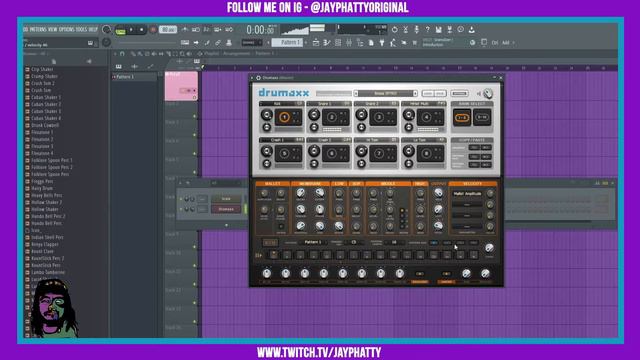The height and width of the screenshot is (360, 640).
Task: Select drum pad 5 (Crash 1) in Drumaxx
Action: tap(284, 154)
